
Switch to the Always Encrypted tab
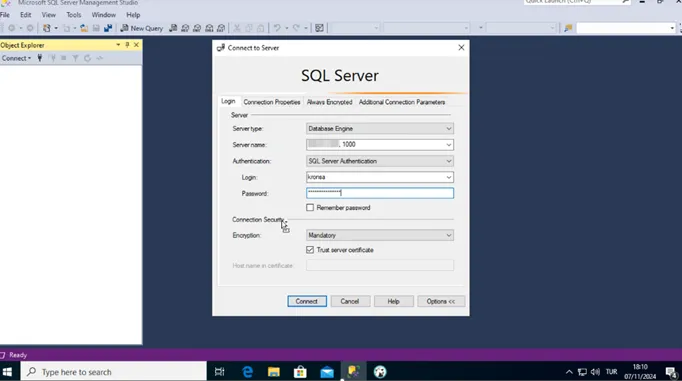coord(330,102)
